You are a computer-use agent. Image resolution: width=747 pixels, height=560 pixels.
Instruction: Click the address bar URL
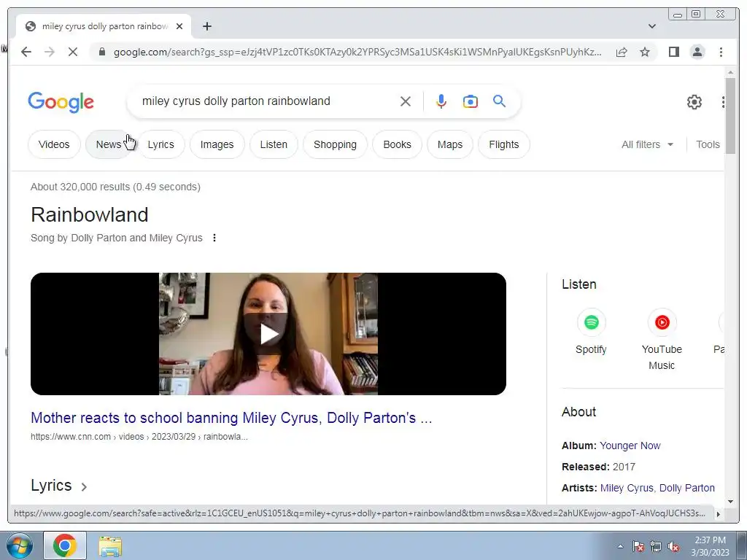pos(357,52)
